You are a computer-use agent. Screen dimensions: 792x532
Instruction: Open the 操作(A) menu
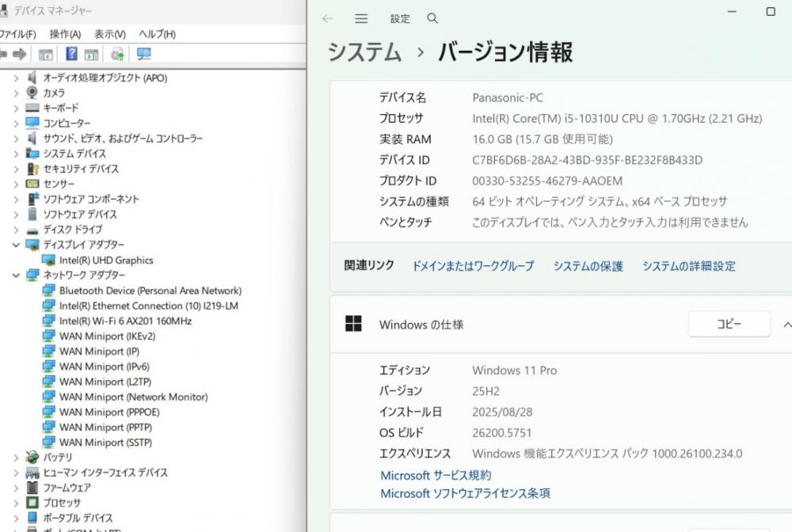(x=65, y=34)
